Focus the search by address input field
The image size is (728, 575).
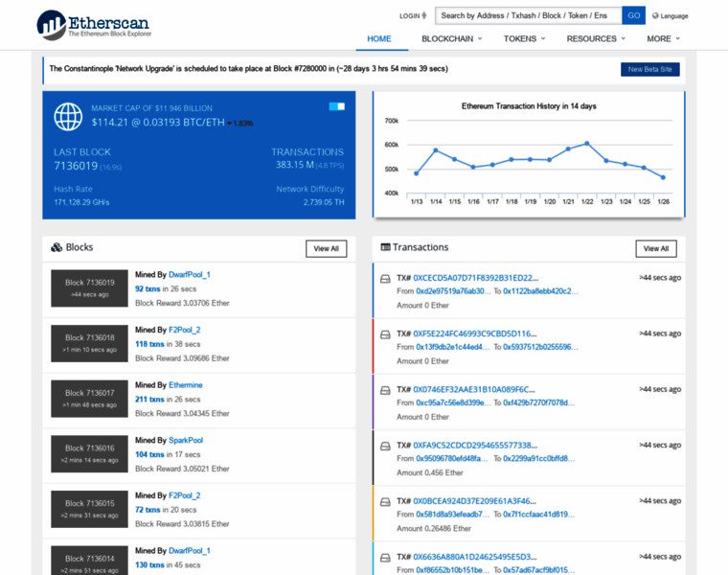click(529, 15)
